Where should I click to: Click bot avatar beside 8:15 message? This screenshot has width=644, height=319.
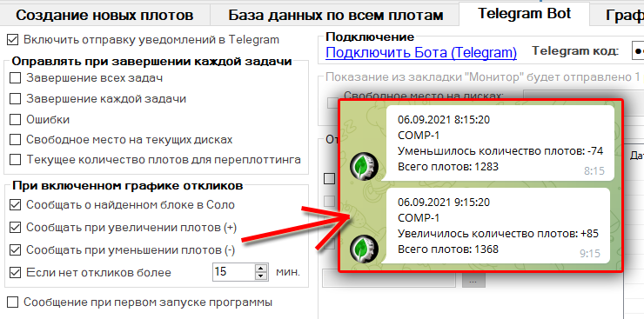[364, 167]
